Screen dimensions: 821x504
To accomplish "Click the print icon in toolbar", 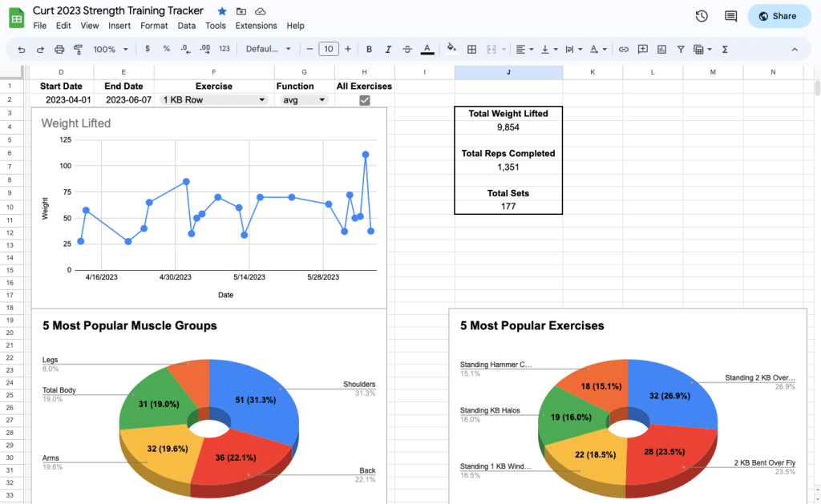I will [x=59, y=49].
